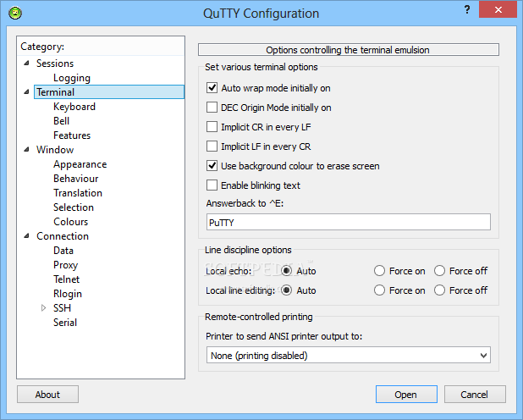Uncheck Auto wrap mode initially on

(x=212, y=88)
